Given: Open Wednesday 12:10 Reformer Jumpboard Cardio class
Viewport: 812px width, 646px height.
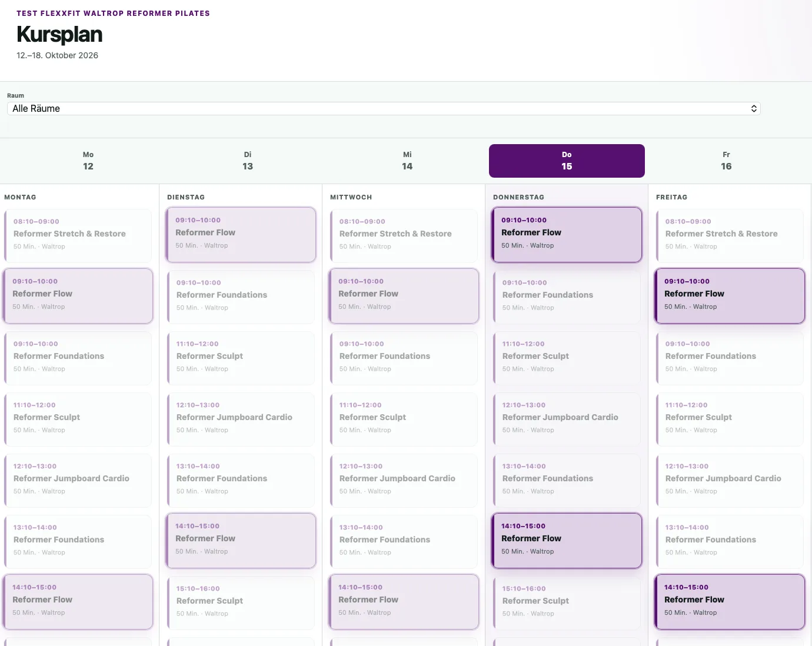Looking at the screenshot, I should 404,481.
